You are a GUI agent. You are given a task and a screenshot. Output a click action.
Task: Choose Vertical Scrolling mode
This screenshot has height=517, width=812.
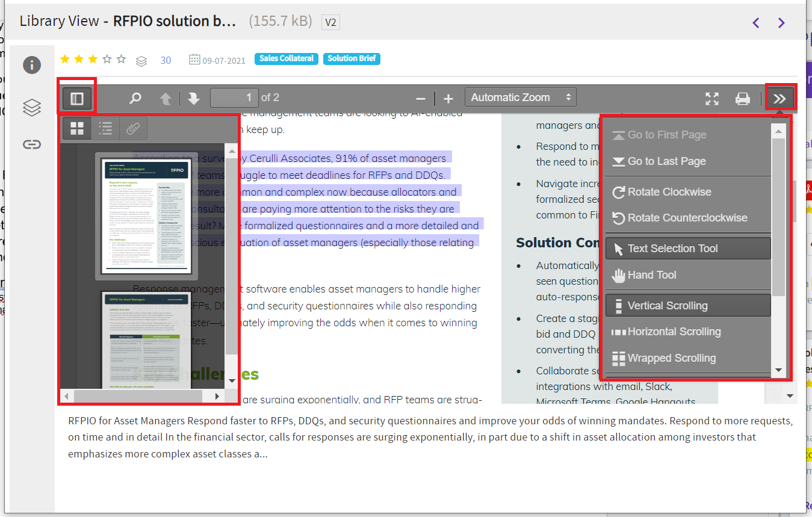(688, 306)
